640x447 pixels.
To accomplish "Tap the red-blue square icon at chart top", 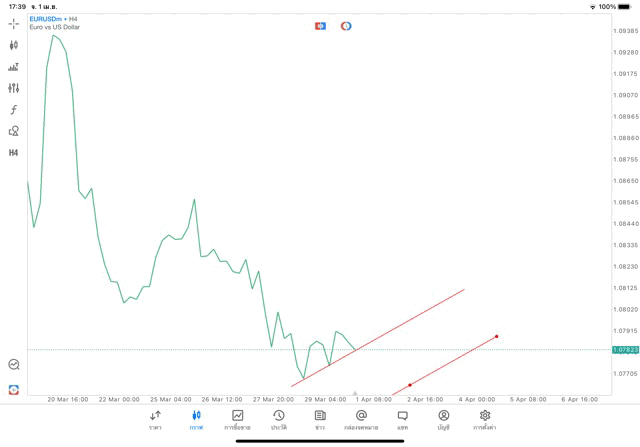I will (x=320, y=26).
